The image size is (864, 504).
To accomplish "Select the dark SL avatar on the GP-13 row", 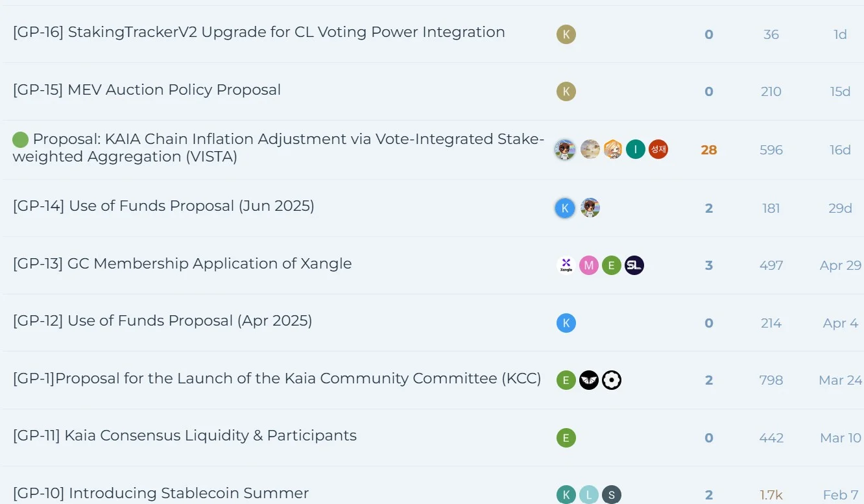I will pos(634,265).
